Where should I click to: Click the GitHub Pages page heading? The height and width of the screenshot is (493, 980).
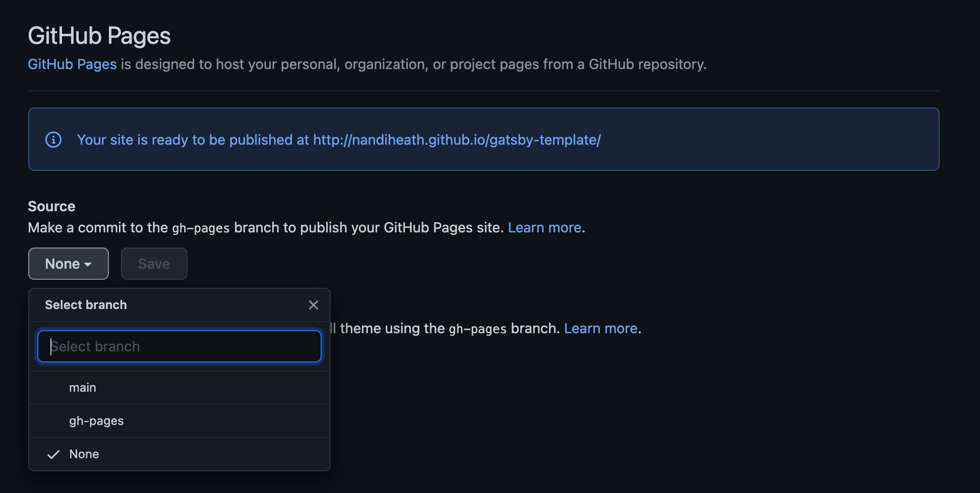tap(99, 36)
